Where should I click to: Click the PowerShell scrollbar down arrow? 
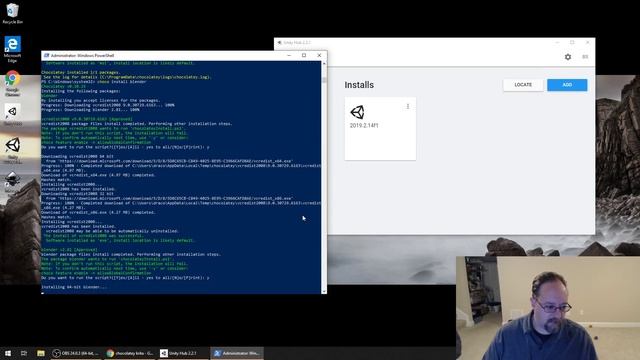(x=324, y=291)
